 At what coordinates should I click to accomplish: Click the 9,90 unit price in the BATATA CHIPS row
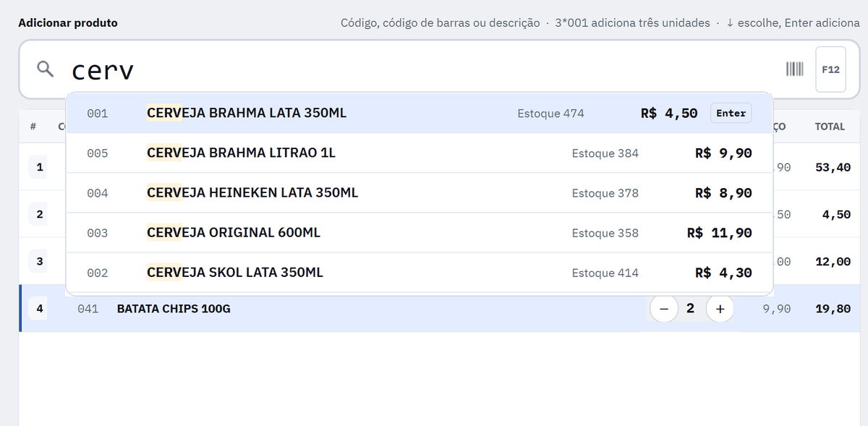coord(777,309)
